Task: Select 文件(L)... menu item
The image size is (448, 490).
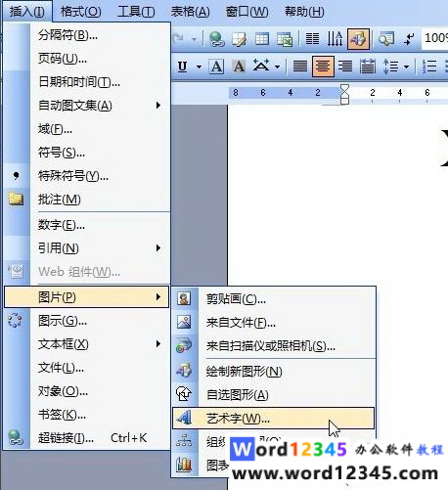Action: point(87,368)
